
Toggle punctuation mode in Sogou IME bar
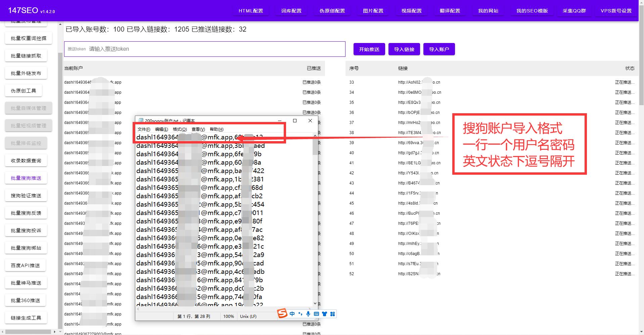click(x=300, y=314)
